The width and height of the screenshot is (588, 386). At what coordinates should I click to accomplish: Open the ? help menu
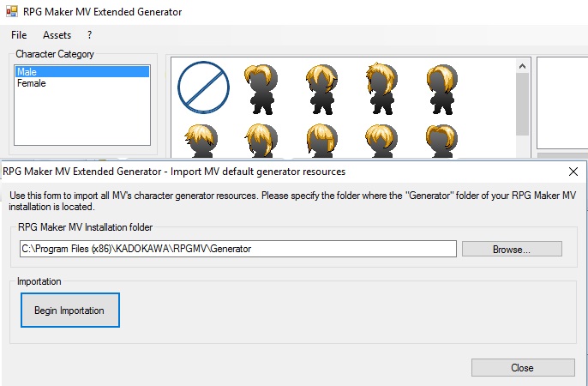[x=89, y=35]
